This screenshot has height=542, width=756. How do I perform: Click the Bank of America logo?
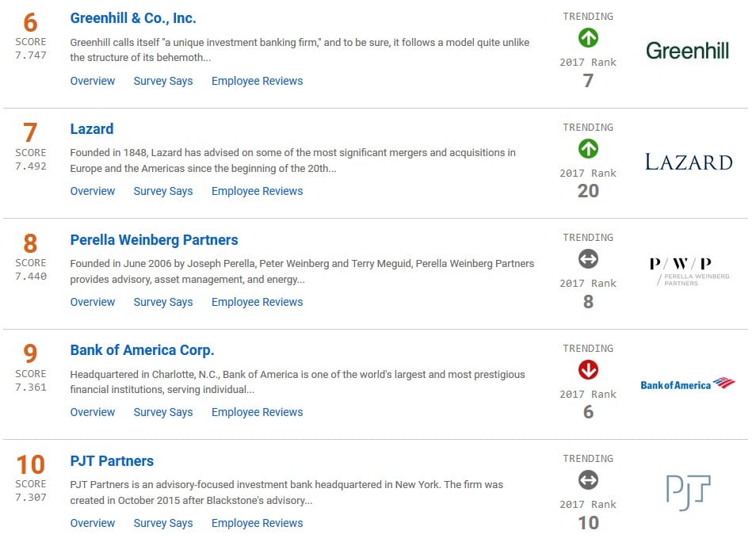pyautogui.click(x=687, y=384)
